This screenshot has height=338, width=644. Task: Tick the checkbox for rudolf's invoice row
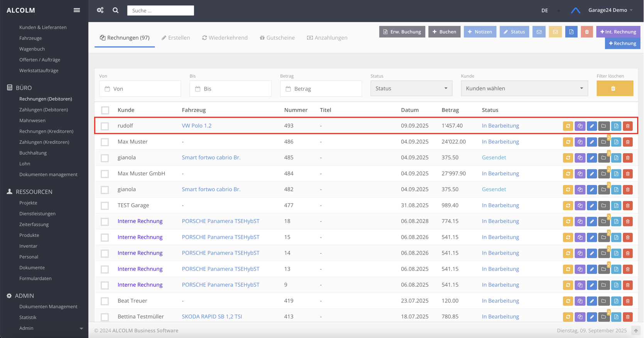point(105,126)
